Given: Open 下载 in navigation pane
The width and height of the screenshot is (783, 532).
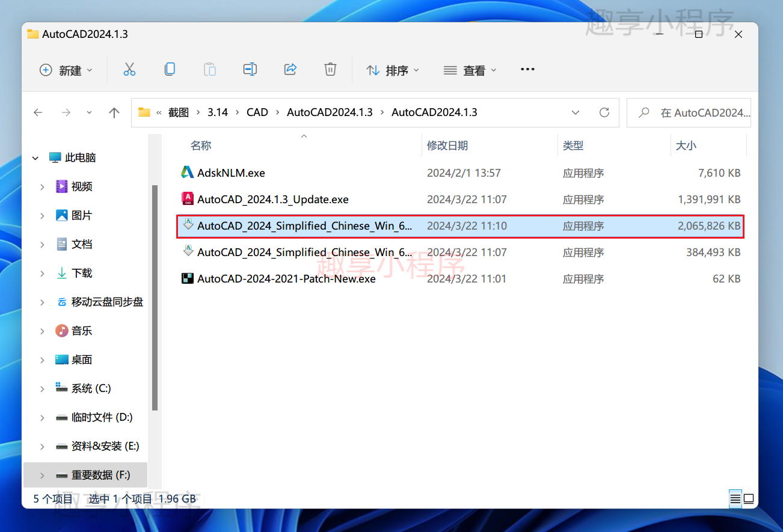Looking at the screenshot, I should click(81, 273).
